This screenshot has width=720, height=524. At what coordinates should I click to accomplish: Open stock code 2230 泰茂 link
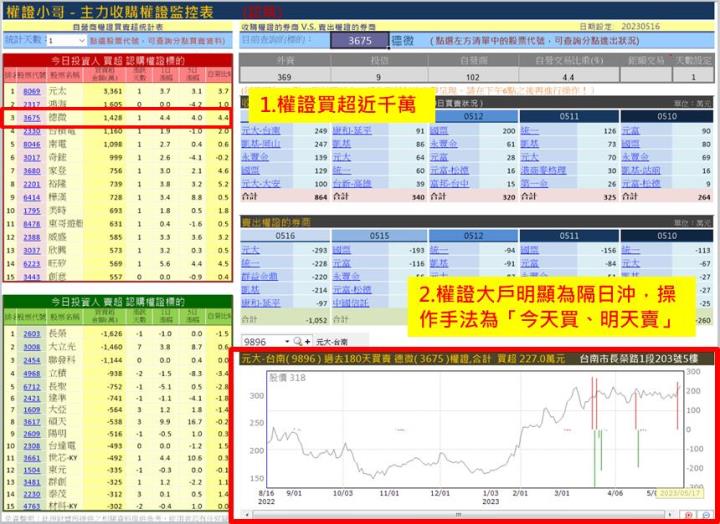point(32,494)
